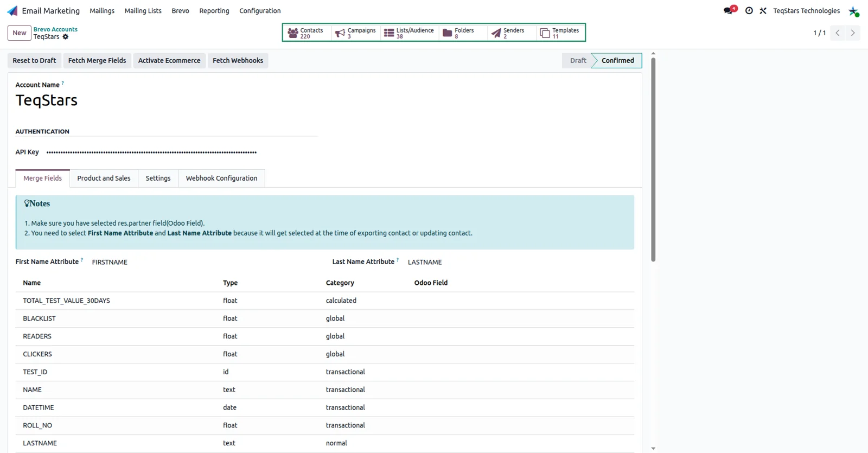Select the CLICKERS merge field row
868x453 pixels.
click(324, 354)
